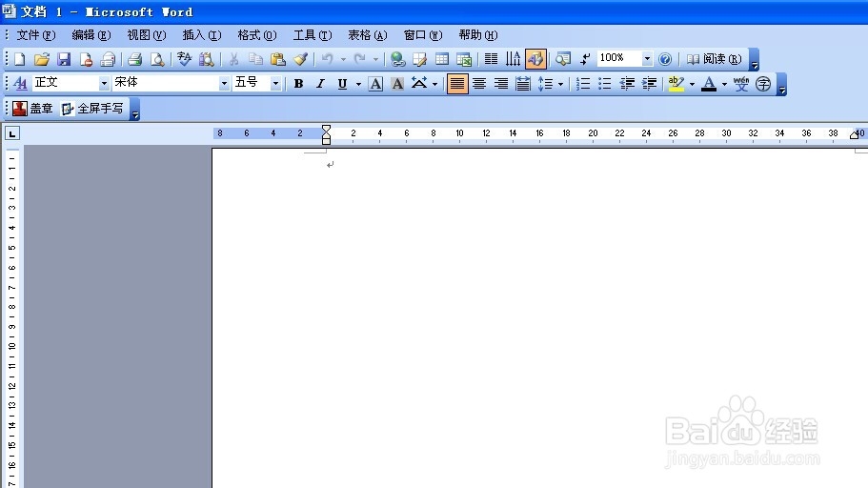Run spelling and grammar check

pyautogui.click(x=184, y=59)
